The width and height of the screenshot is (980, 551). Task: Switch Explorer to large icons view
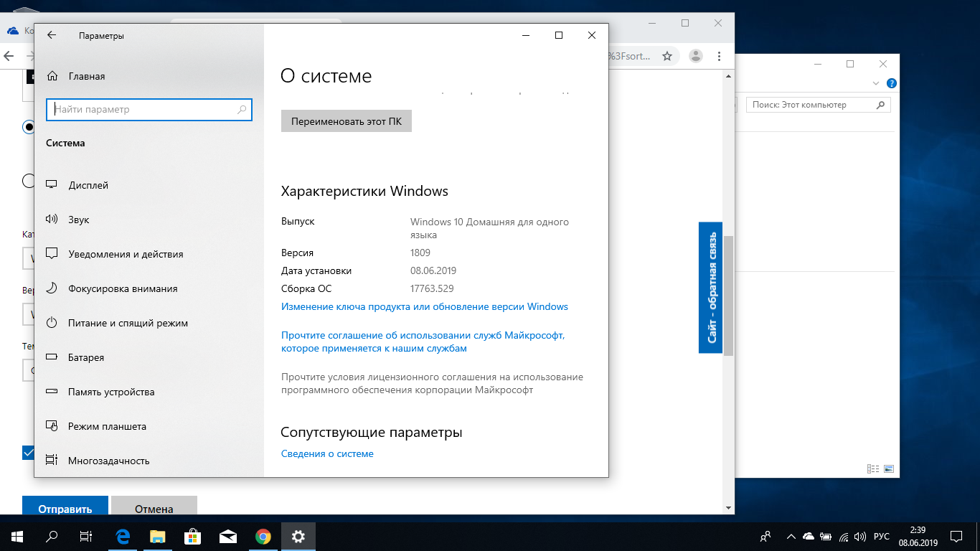[x=889, y=469]
